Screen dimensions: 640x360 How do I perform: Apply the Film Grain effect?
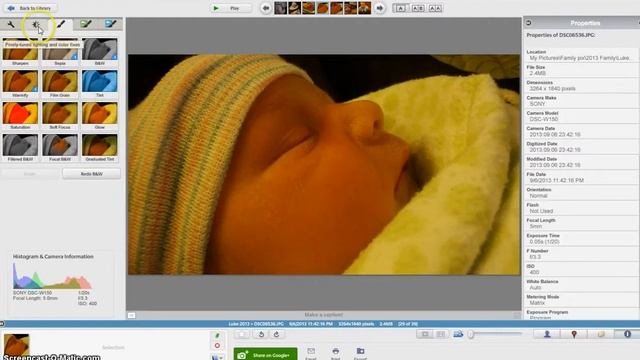point(60,84)
